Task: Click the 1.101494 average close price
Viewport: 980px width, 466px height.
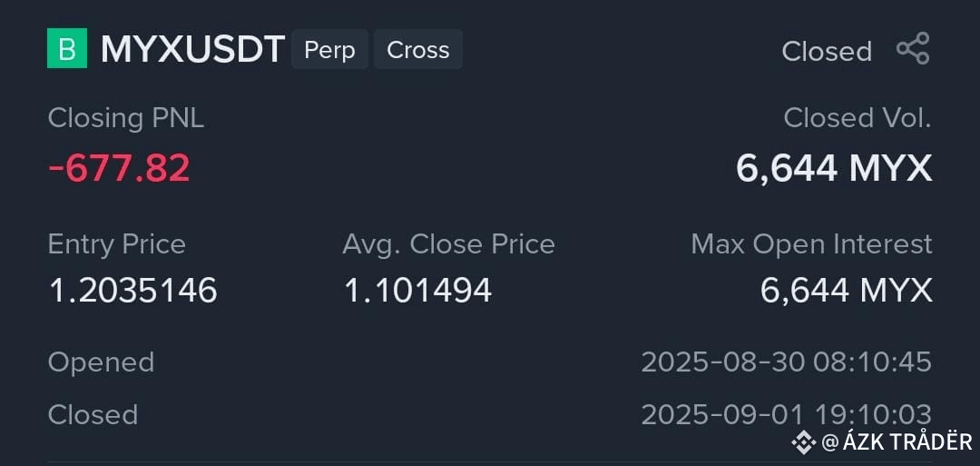Action: 418,291
